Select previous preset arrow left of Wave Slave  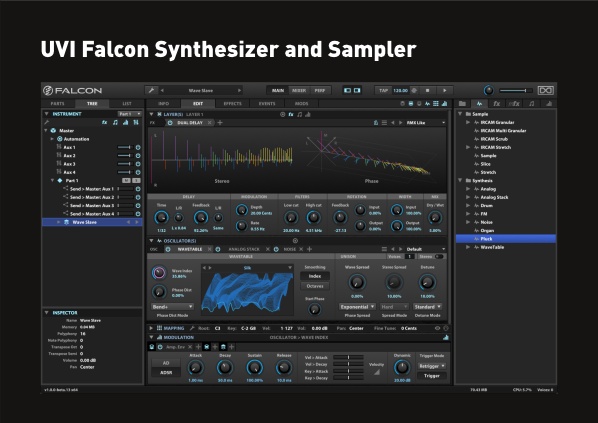point(162,90)
